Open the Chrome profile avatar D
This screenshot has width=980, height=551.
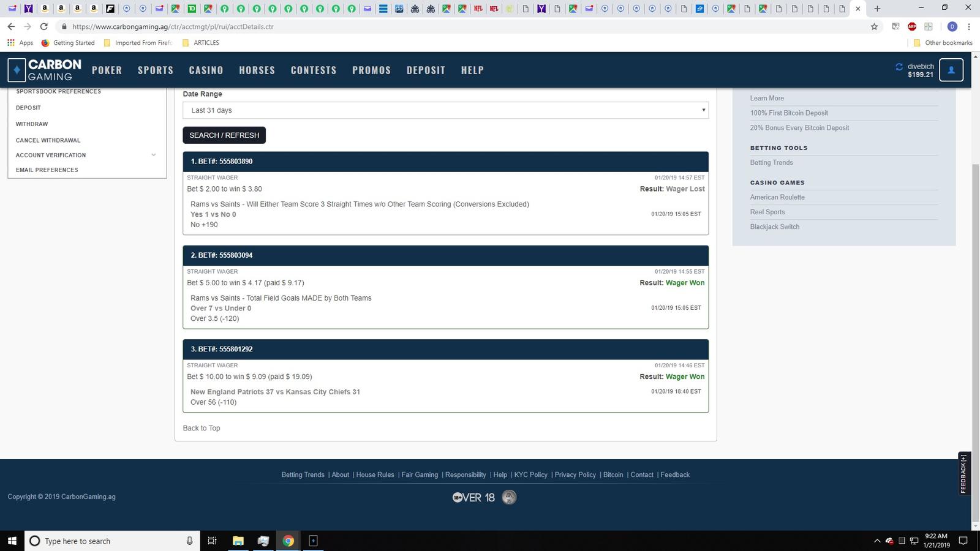[952, 26]
